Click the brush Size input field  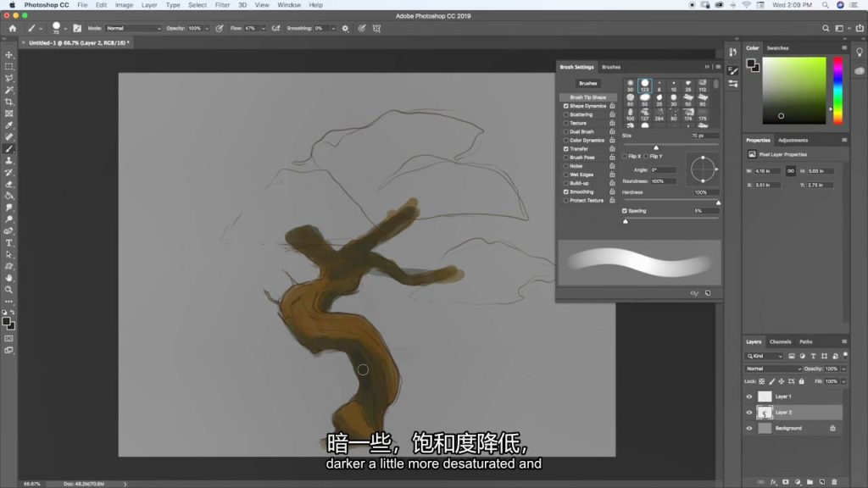[704, 136]
